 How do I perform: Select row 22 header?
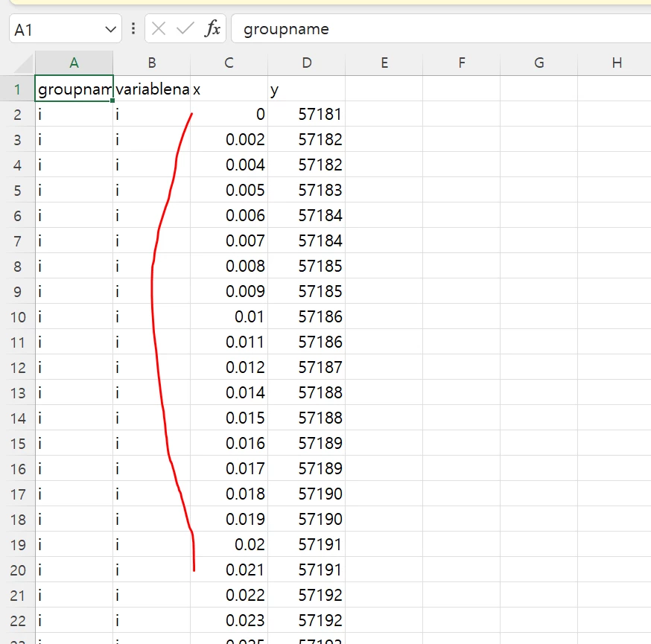(x=17, y=620)
